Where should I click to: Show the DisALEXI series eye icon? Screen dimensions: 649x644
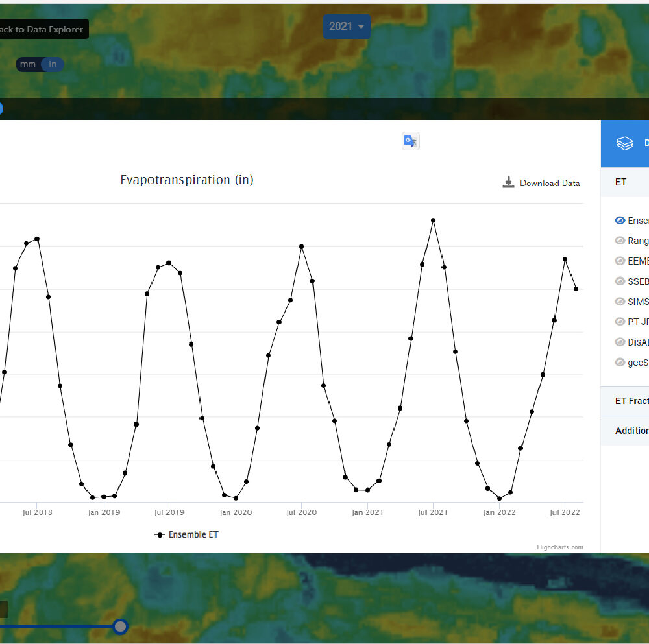[x=620, y=342]
